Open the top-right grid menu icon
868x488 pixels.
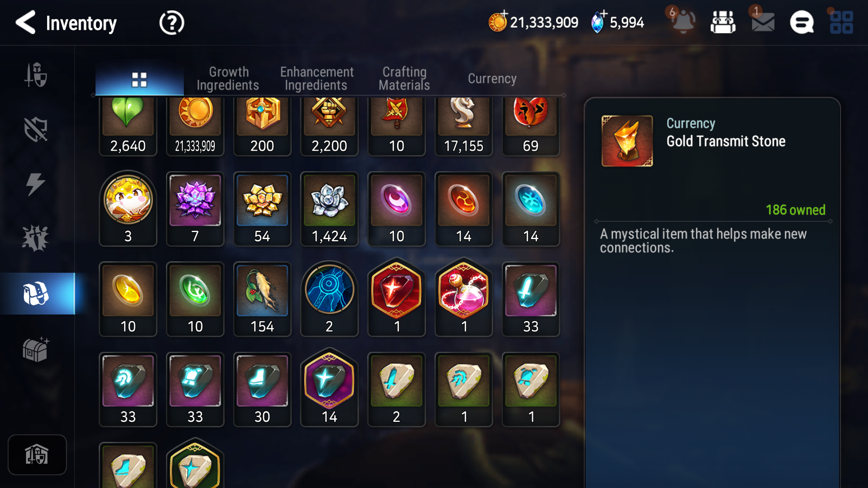(841, 23)
